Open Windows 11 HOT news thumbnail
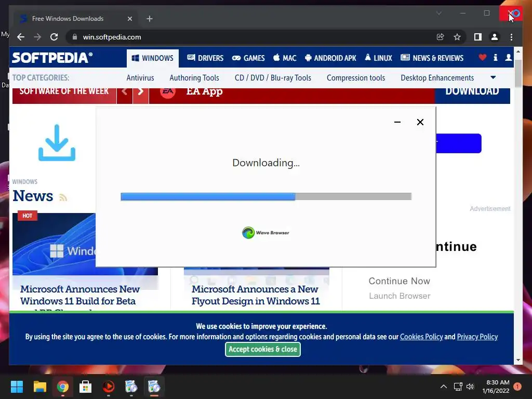Viewport: 532px width, 399px height. [x=54, y=244]
